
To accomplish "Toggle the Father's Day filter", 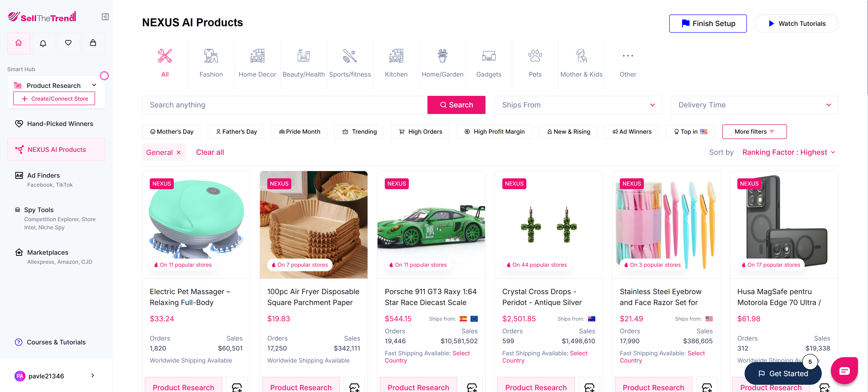I will tap(236, 132).
